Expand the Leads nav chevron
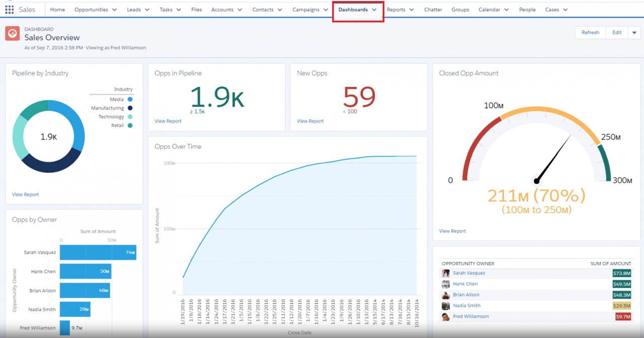 (x=147, y=9)
